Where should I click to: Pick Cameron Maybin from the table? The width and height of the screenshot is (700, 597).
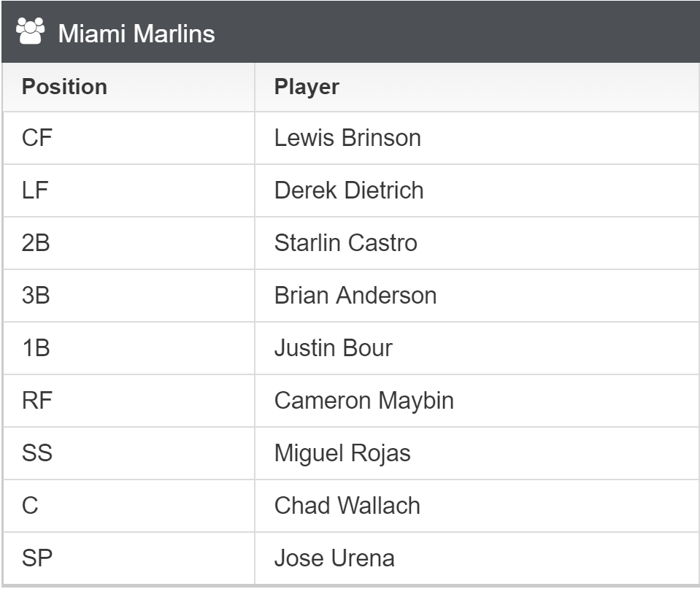tap(364, 401)
